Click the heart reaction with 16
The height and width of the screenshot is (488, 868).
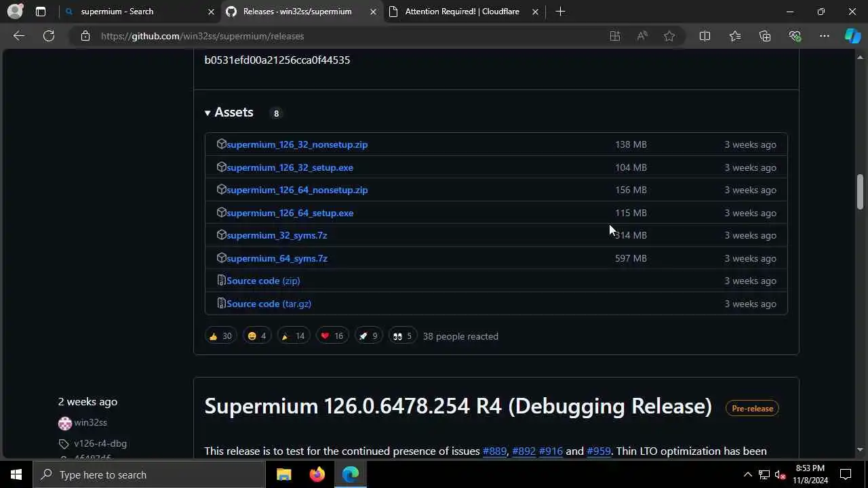click(x=332, y=336)
